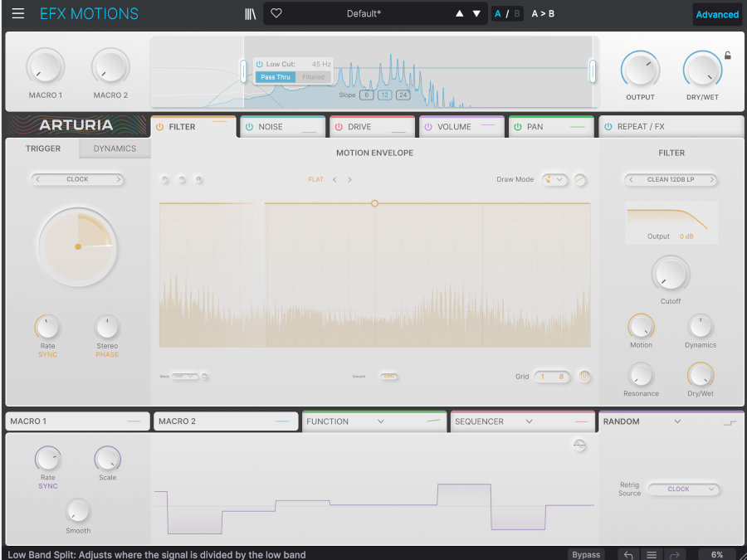This screenshot has width=747, height=560.
Task: Click the Undo arrow in the bottom toolbar
Action: tap(628, 554)
